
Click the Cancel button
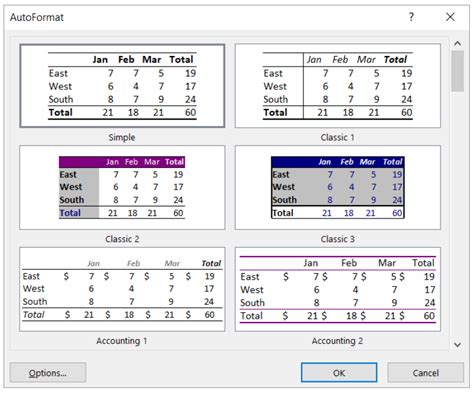click(x=425, y=372)
